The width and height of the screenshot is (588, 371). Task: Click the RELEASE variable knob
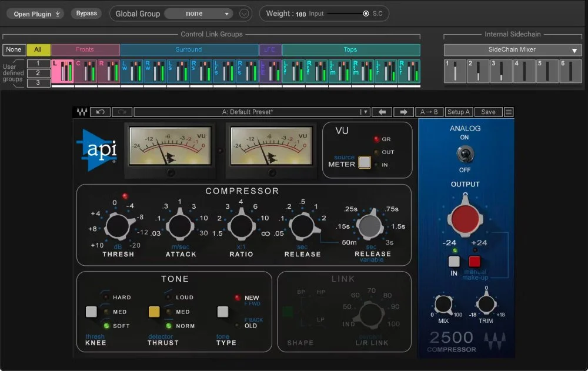click(370, 225)
